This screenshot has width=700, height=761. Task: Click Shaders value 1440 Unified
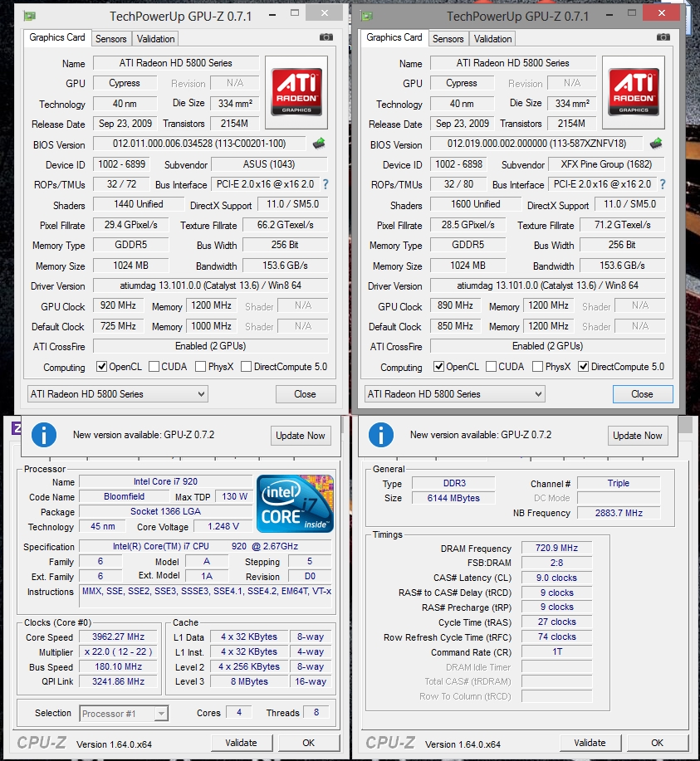coord(139,204)
